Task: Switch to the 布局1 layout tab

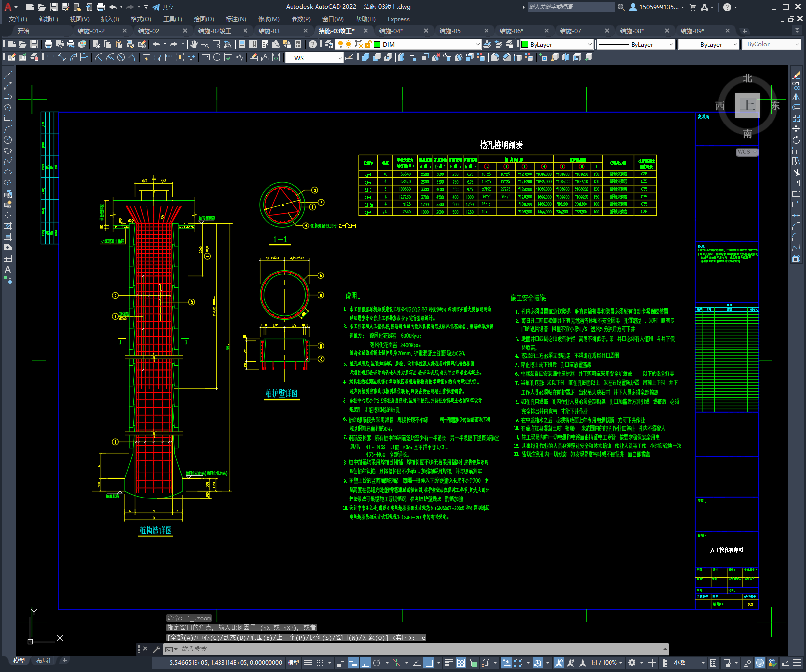Action: (x=44, y=660)
